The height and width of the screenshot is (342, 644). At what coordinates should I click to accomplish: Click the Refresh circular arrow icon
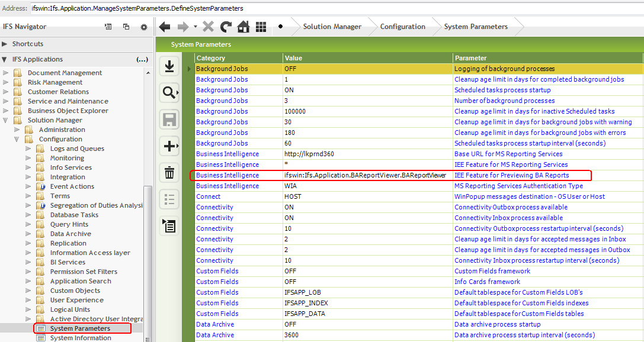pos(226,27)
